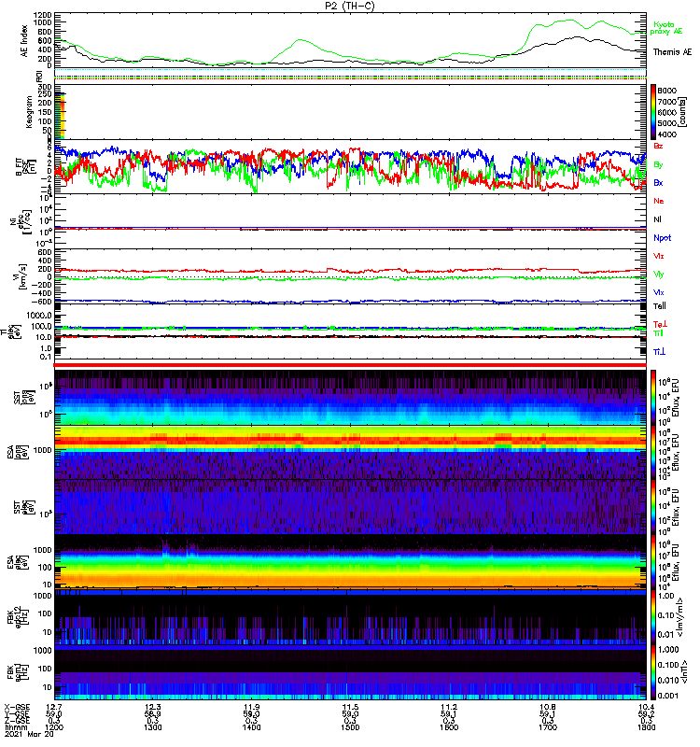Image resolution: width=700 pixels, height=747 pixels.
Task: Click the "ROI" axis label
Action: (x=39, y=76)
